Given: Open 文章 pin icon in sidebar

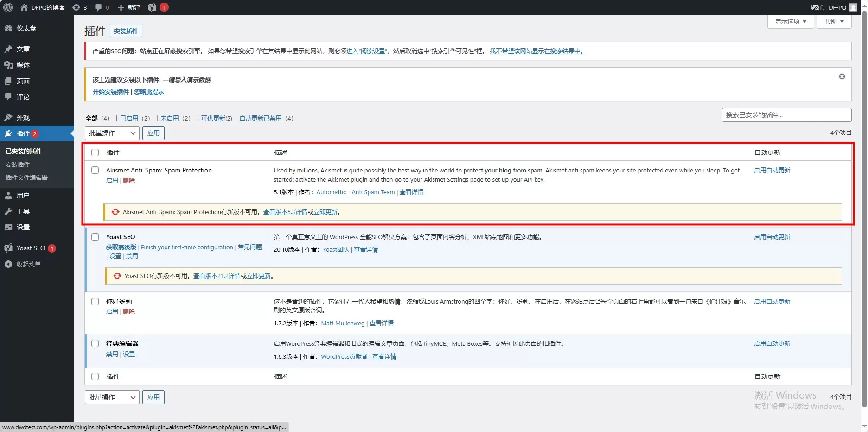Looking at the screenshot, I should coord(8,49).
